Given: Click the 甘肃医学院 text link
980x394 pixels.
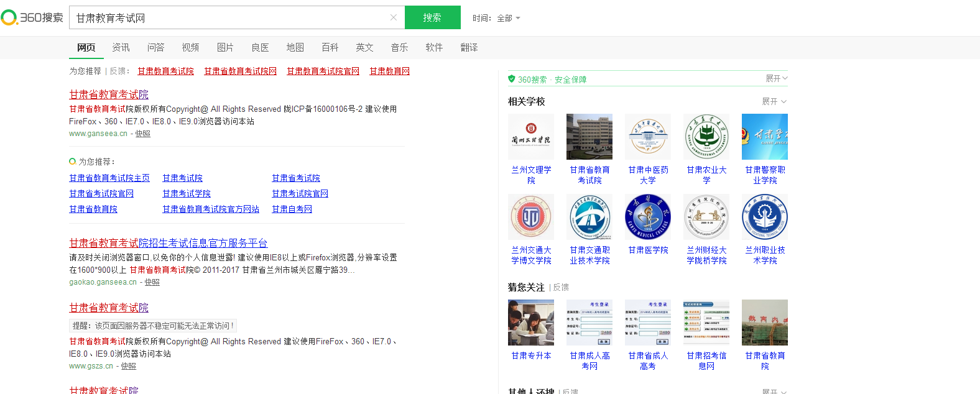Looking at the screenshot, I should 648,250.
